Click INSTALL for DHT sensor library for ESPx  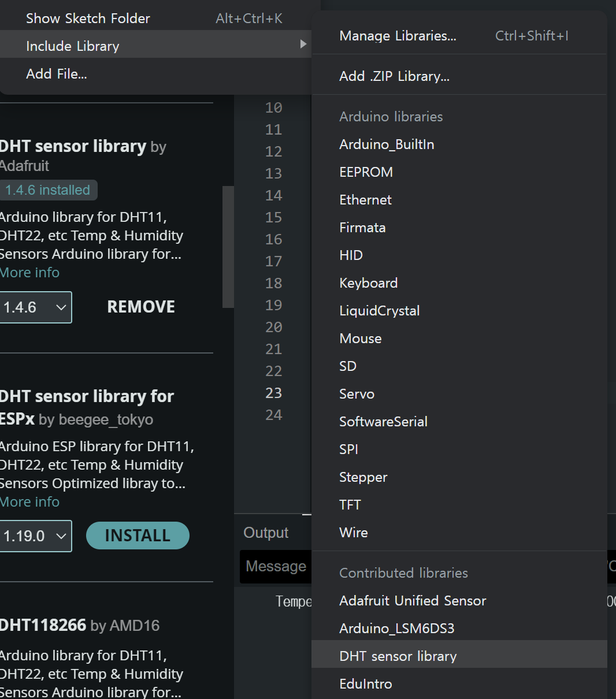click(x=138, y=536)
